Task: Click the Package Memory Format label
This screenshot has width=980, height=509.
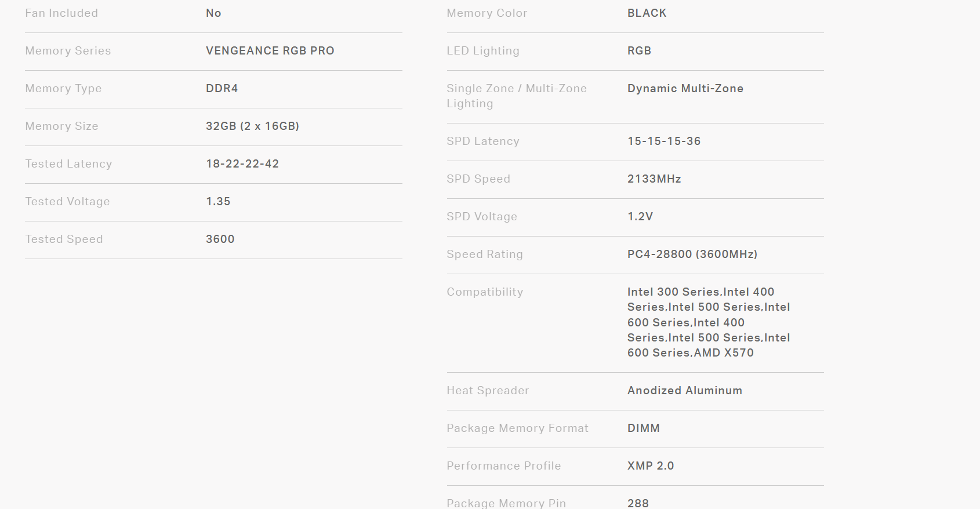Action: click(x=517, y=428)
